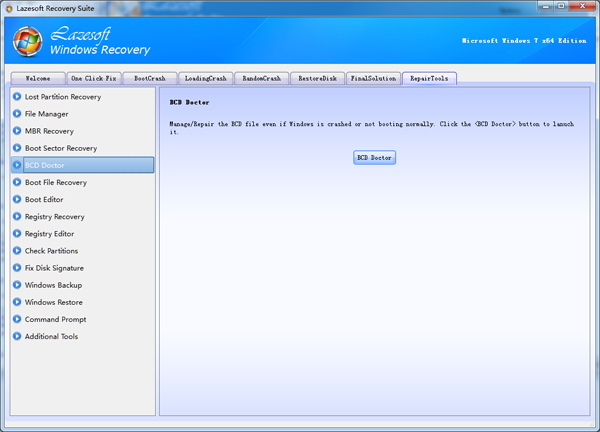Click the arrow icon beside Fix Disk Signature
This screenshot has width=600, height=432.
[17, 268]
